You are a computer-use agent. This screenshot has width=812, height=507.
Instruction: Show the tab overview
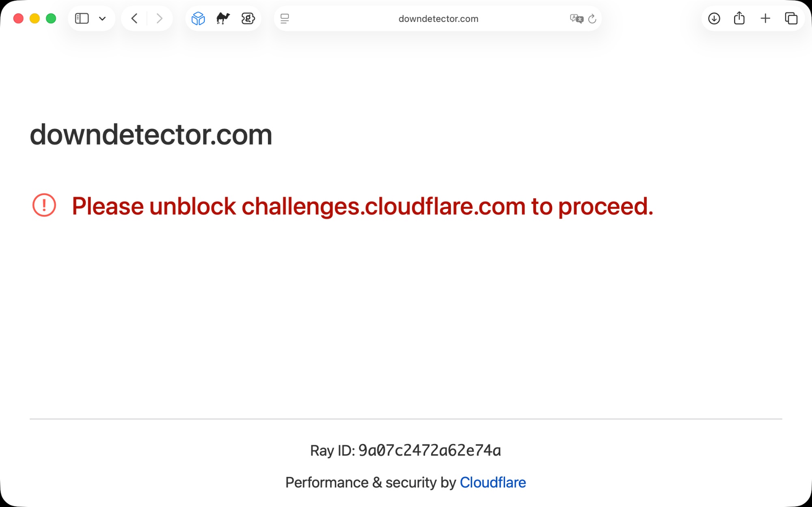(x=791, y=18)
